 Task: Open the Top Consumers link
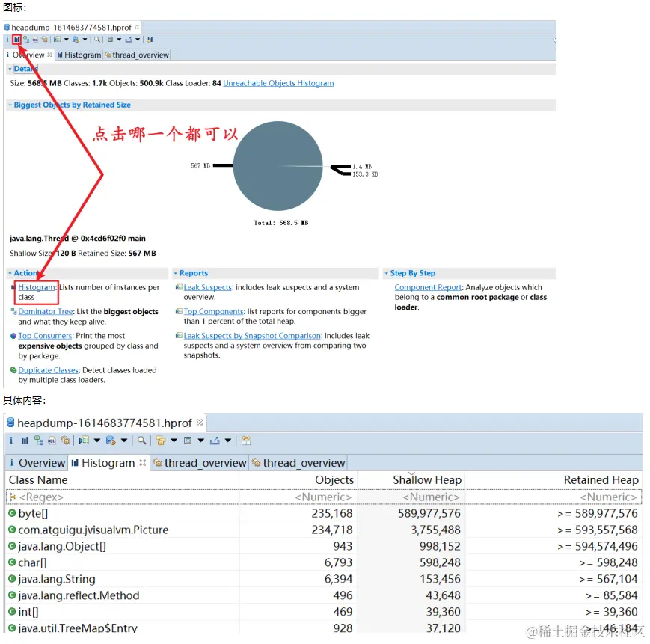click(x=45, y=336)
